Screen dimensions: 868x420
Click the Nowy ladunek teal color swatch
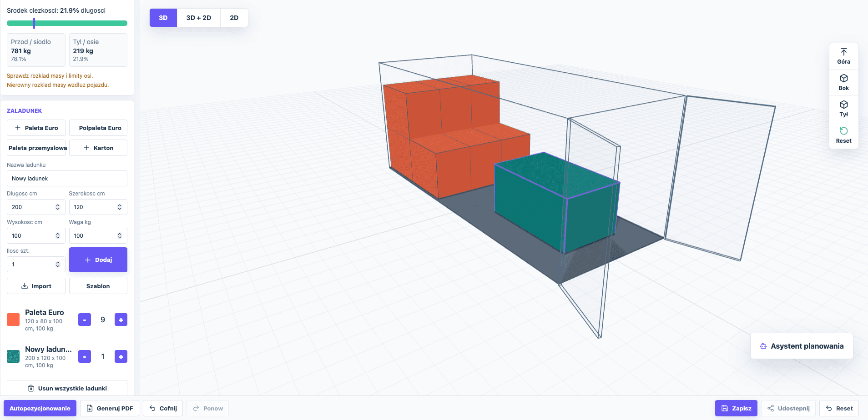(x=13, y=356)
